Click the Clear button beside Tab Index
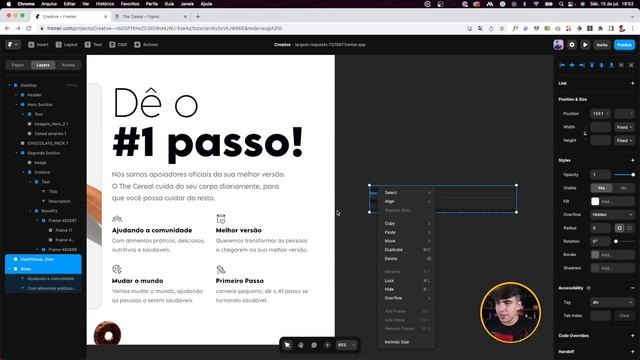This screenshot has width=640, height=360. [x=624, y=316]
